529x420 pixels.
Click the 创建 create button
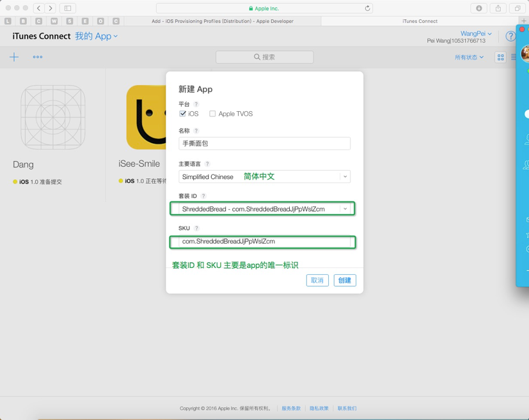[345, 281]
